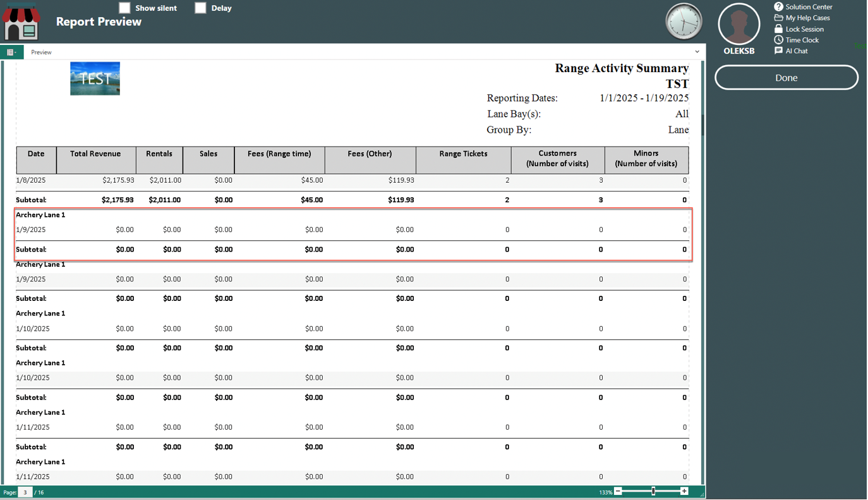
Task: Click the report's vertical scrollbar
Action: tap(702, 272)
